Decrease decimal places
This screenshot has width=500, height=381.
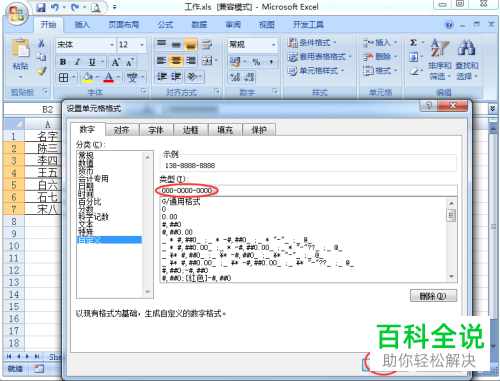coord(249,77)
